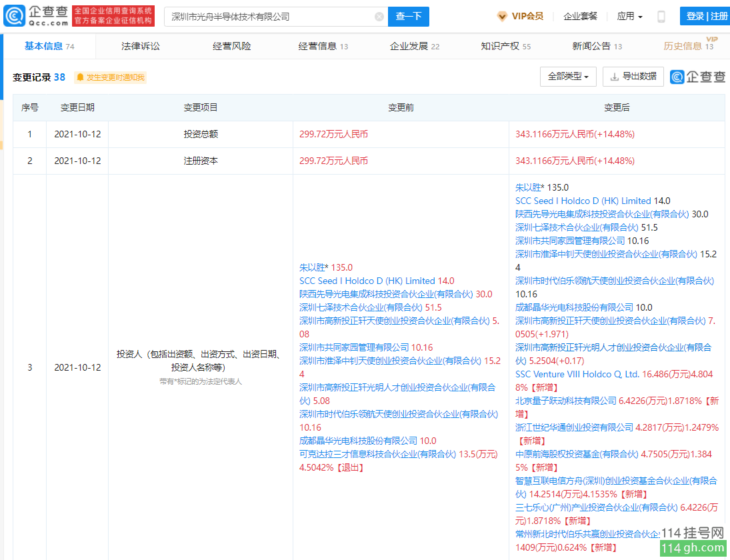
Task: Switch to the 历史信息 tab
Action: pyautogui.click(x=688, y=46)
